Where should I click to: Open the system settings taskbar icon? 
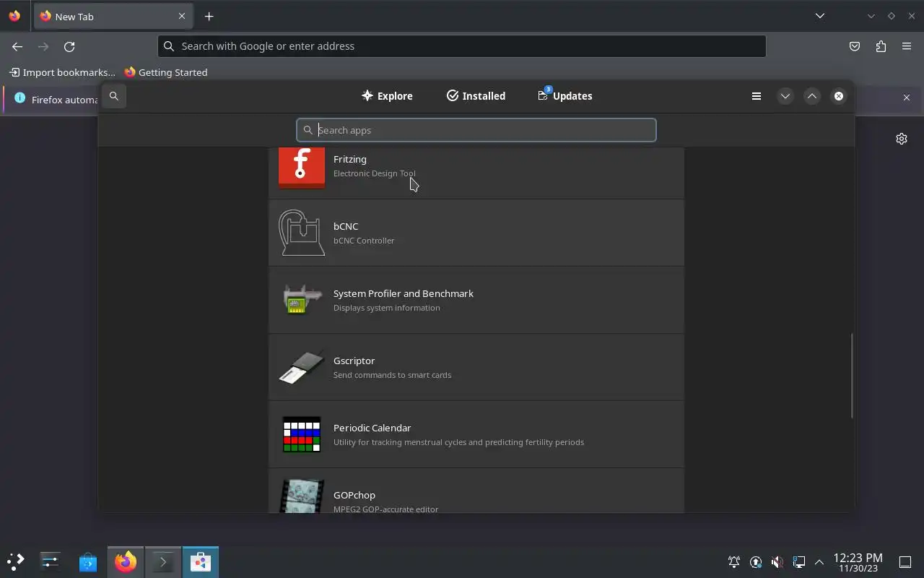click(50, 561)
